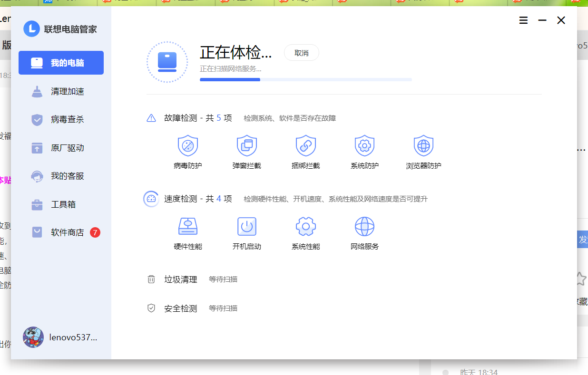Click the 垃圾清理 trash can icon
588x375 pixels.
tap(151, 279)
